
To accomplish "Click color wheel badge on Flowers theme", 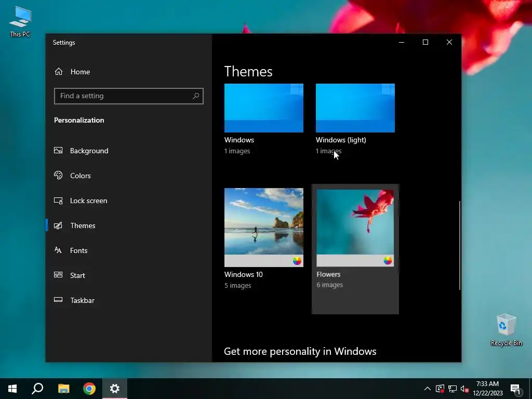I will 388,261.
